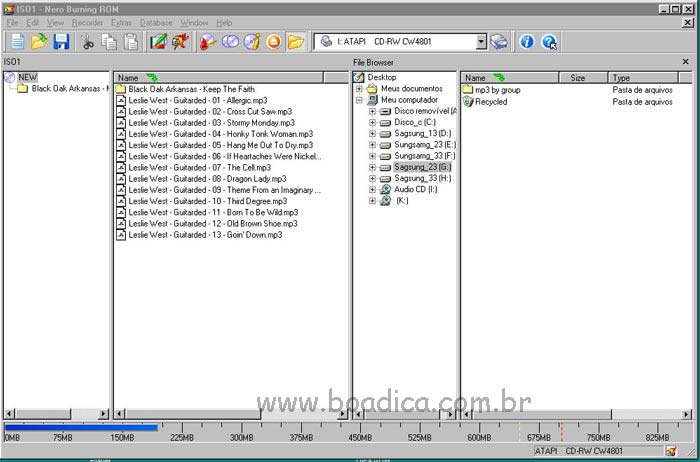Select the NEW disc root in compilation tree
This screenshot has height=462, width=700.
pyautogui.click(x=27, y=77)
